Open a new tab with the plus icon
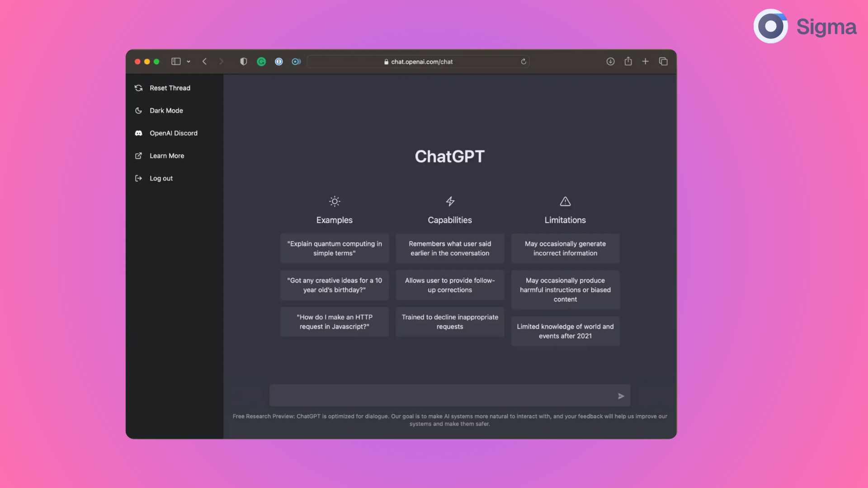 [646, 61]
